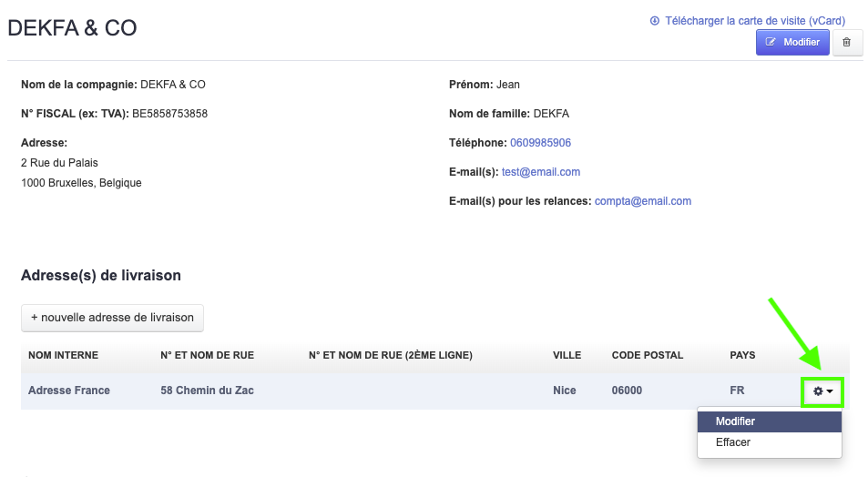Click the blue Modifier button with pencil icon
This screenshot has height=477, width=868.
[x=792, y=42]
